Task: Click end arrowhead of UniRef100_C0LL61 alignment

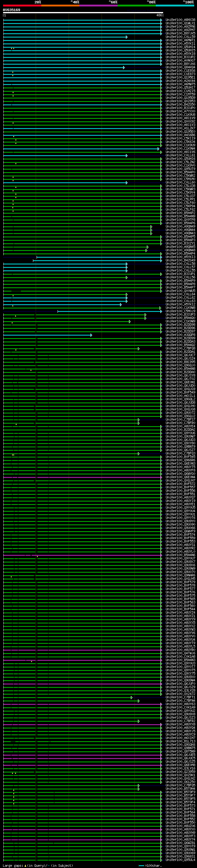Action: coord(127,156)
